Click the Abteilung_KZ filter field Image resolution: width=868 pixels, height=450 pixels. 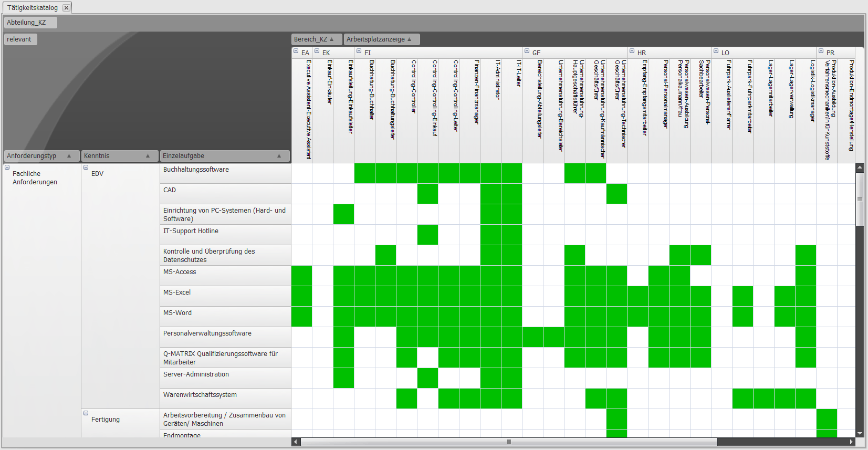coord(30,23)
